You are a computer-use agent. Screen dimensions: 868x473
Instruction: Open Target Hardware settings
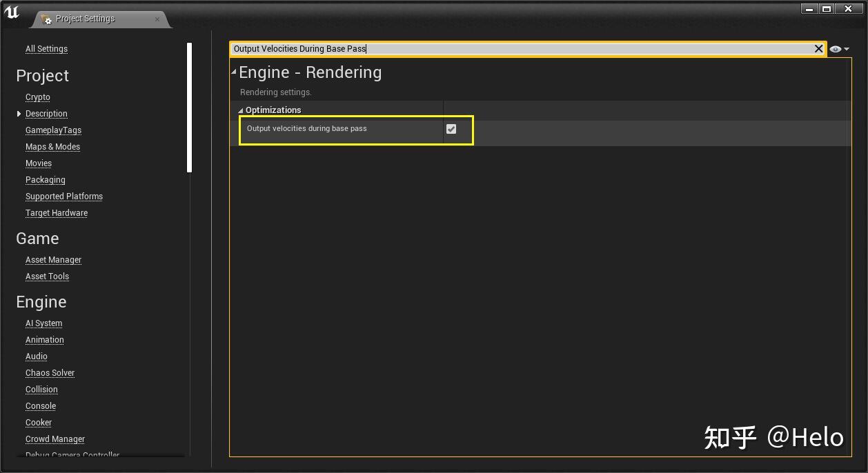[x=56, y=212]
